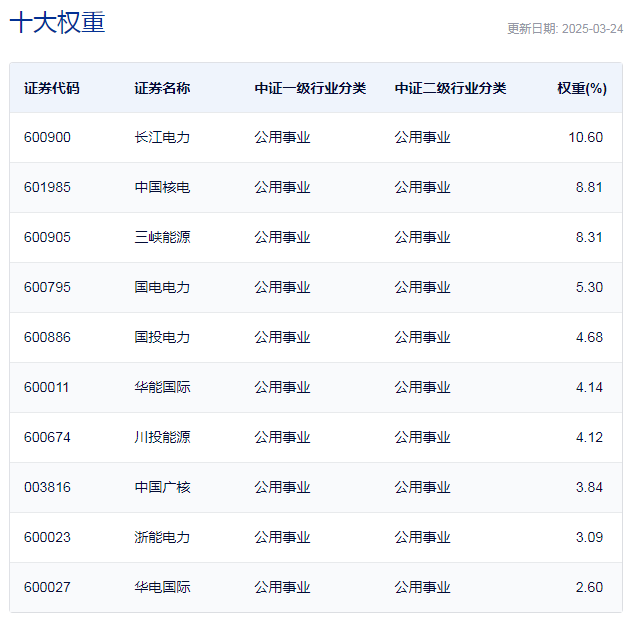Image resolution: width=627 pixels, height=621 pixels.
Task: Select stock code 600886
Action: (47, 337)
